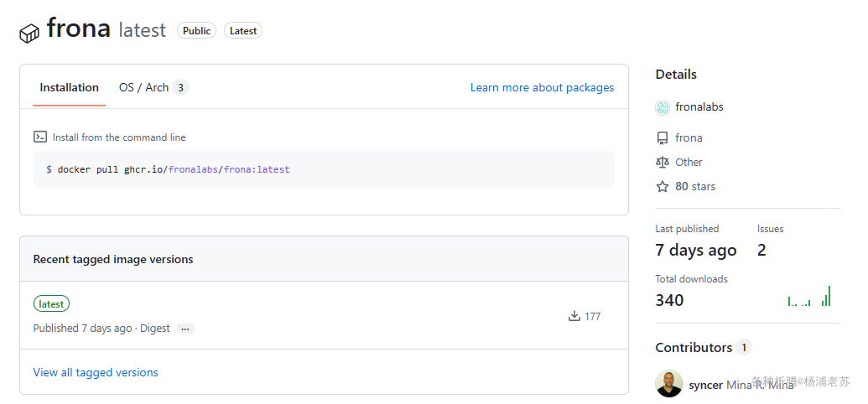This screenshot has width=868, height=404.
Task: Click the green latest tag label
Action: [x=51, y=303]
